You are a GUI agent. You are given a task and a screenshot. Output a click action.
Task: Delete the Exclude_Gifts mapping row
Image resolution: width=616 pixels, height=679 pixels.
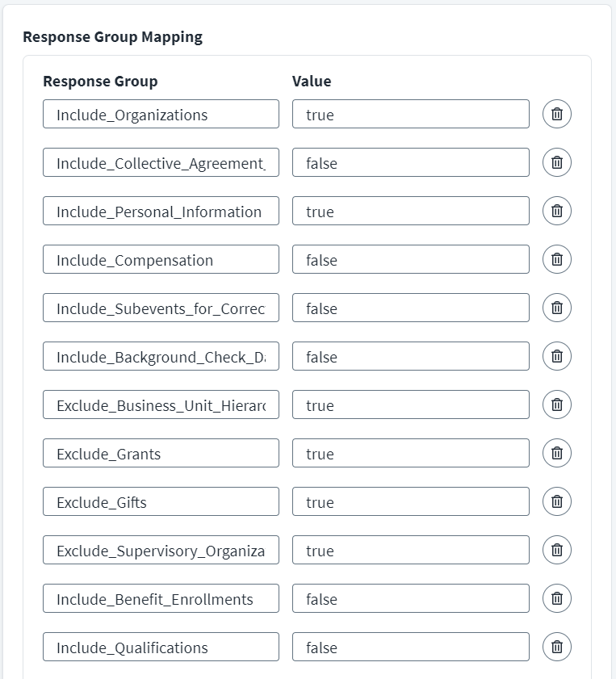(556, 501)
